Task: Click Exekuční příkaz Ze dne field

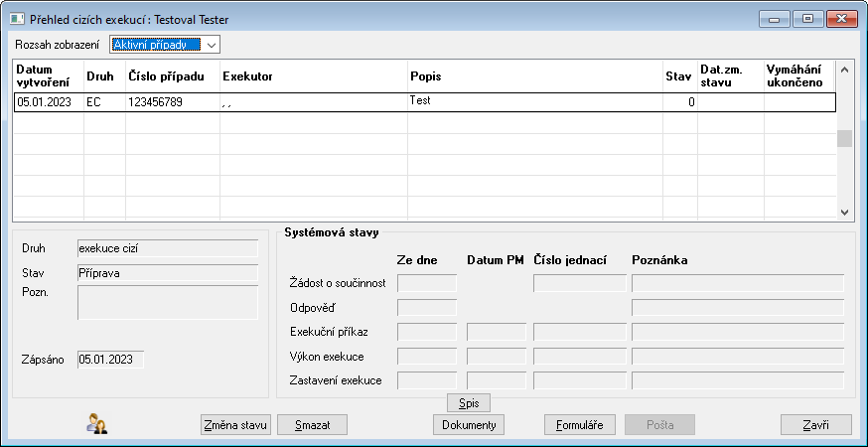Action: point(427,332)
